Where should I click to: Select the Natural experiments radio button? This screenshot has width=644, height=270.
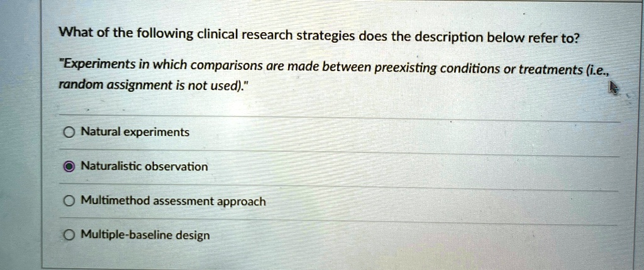coord(69,132)
